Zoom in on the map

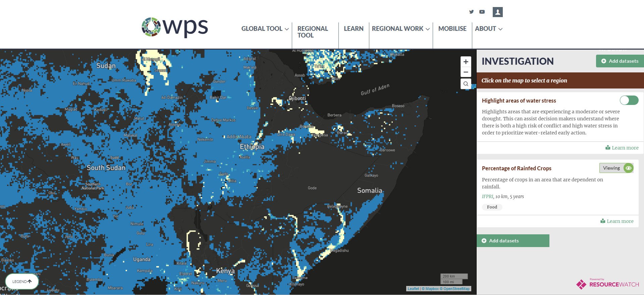click(466, 62)
